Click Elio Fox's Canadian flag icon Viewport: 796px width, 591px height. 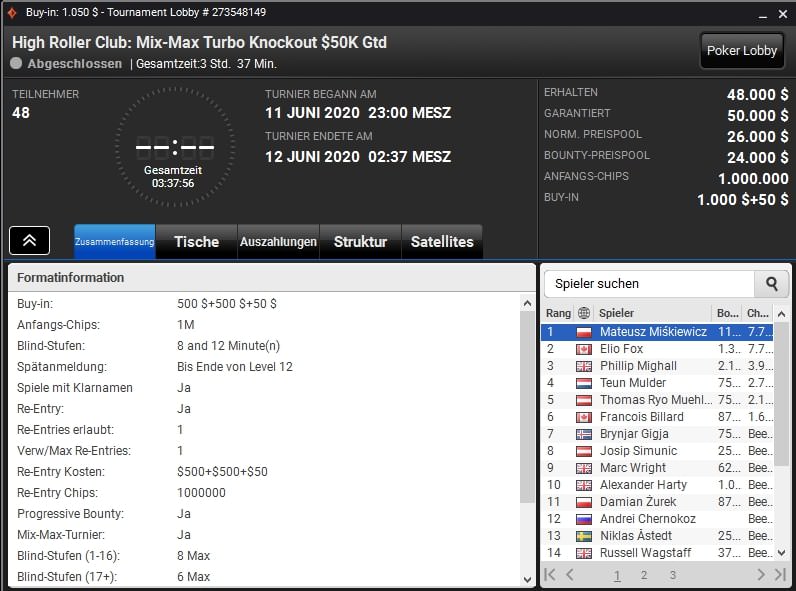584,349
